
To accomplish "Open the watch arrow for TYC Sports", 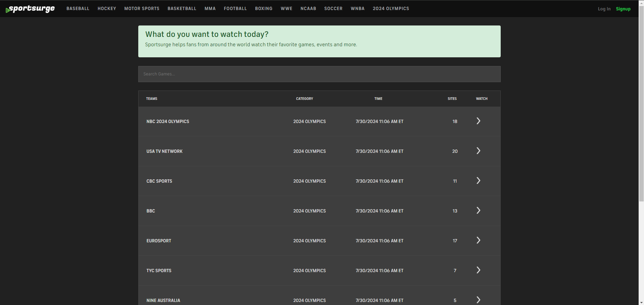I will tap(478, 270).
